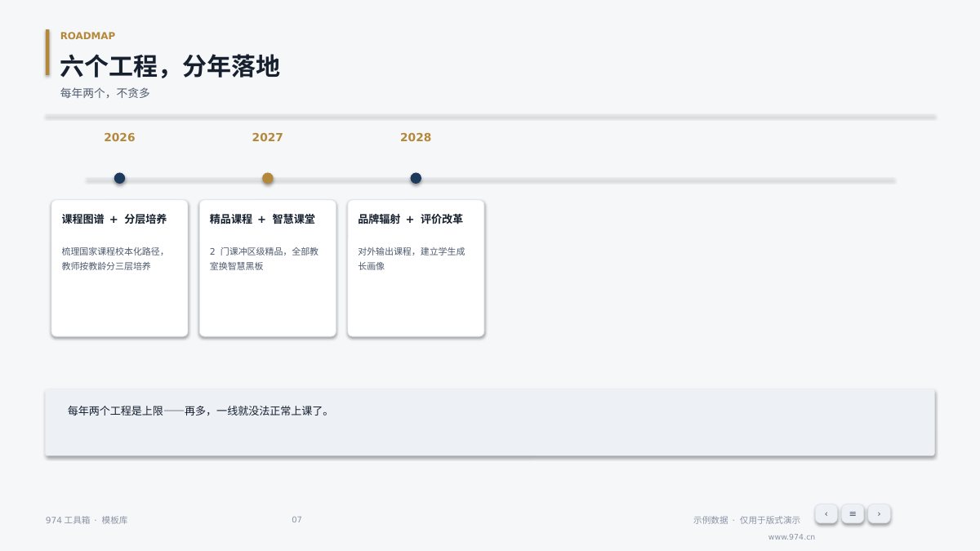Select the 2026 timeline dot
980x551 pixels.
119,178
